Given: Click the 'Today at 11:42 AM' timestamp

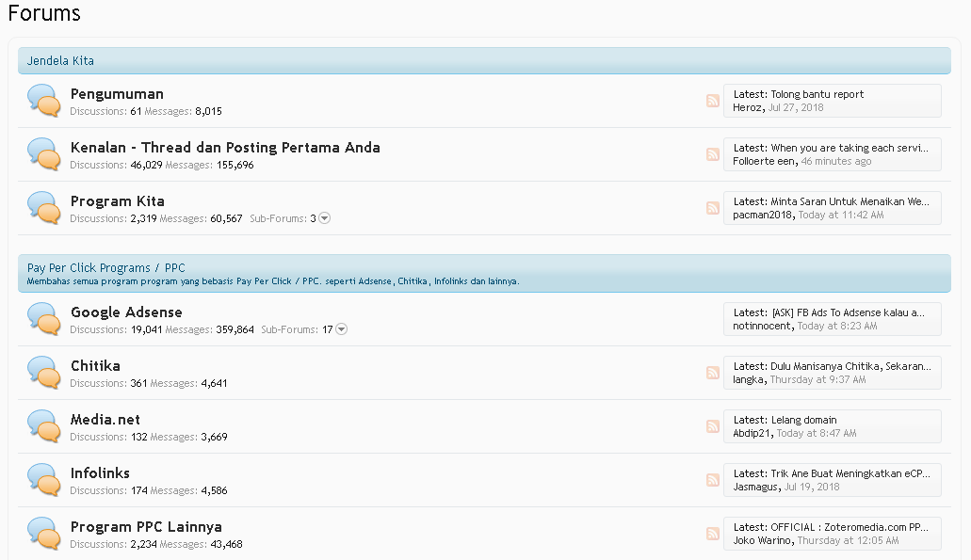Looking at the screenshot, I should (841, 216).
